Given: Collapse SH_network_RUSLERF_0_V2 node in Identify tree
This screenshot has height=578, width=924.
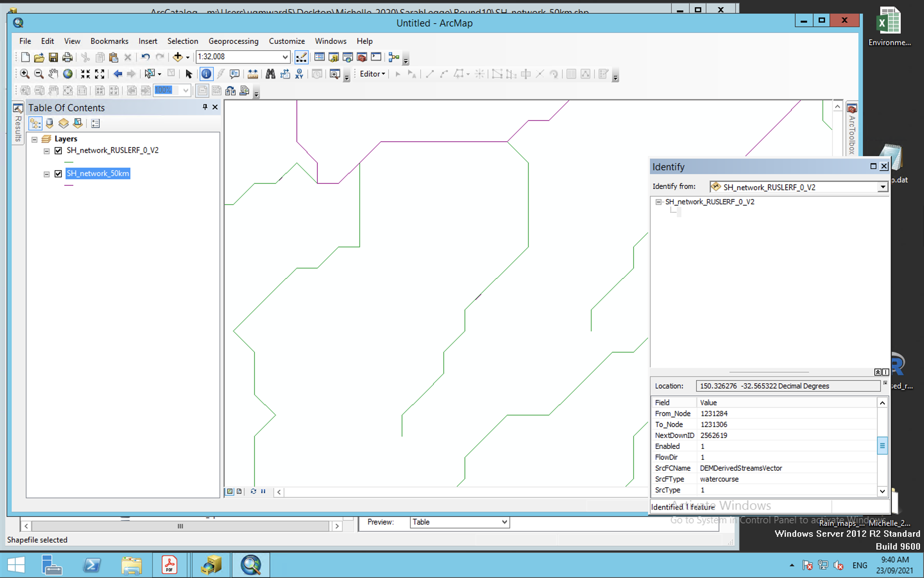Looking at the screenshot, I should coord(659,202).
